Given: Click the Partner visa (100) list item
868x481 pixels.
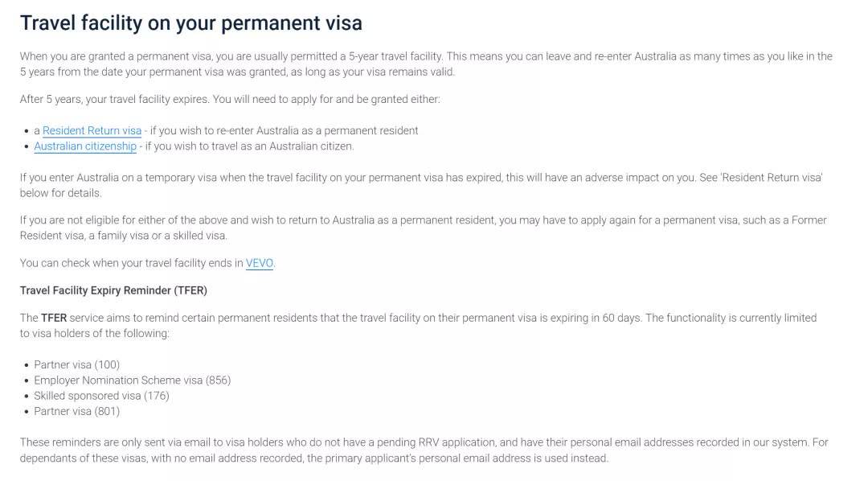Looking at the screenshot, I should tap(77, 364).
